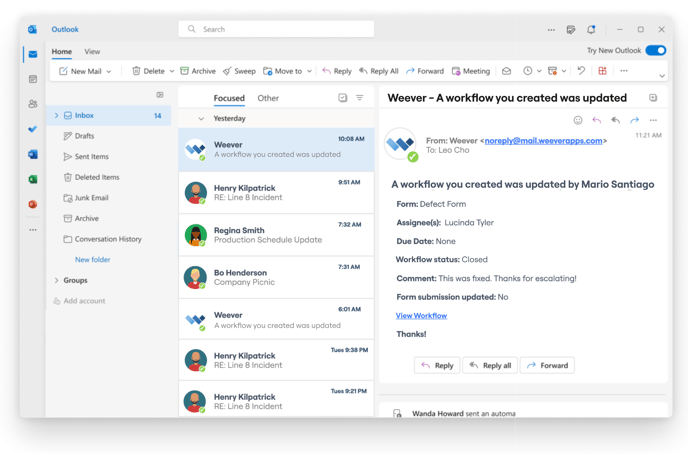Open the Delete dropdown arrow
This screenshot has height=455, width=688.
(x=172, y=72)
